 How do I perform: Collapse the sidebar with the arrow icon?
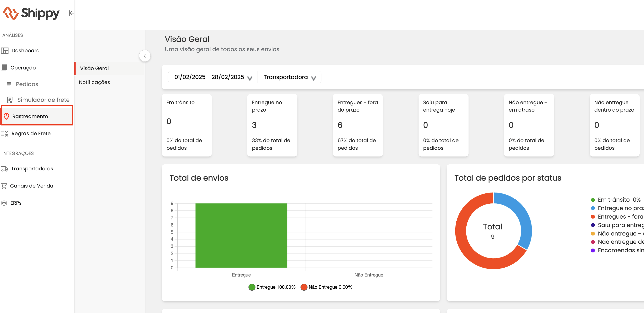pyautogui.click(x=71, y=13)
